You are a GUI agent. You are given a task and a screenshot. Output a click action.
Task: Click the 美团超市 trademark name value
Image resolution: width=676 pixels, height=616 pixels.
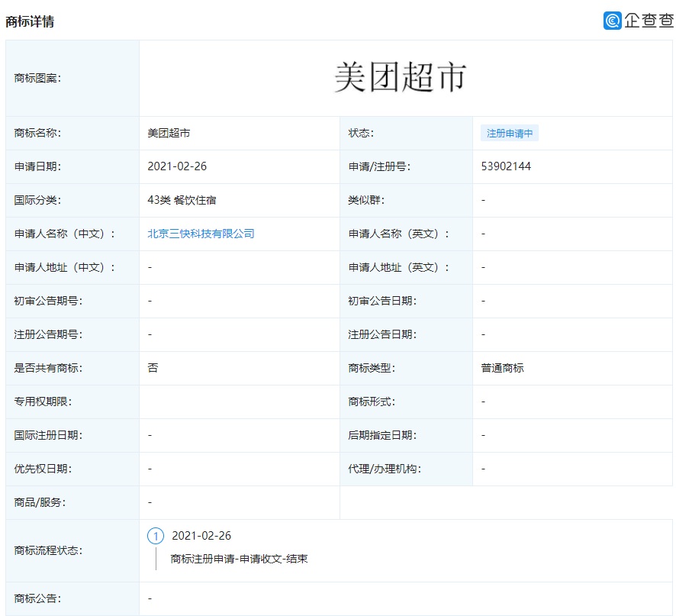pyautogui.click(x=169, y=133)
